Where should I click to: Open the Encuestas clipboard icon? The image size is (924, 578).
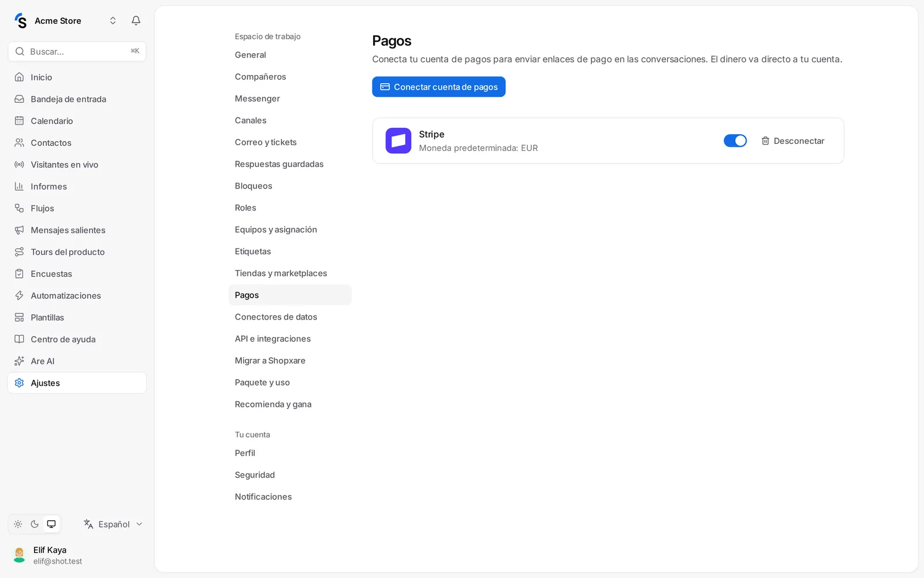coord(19,274)
